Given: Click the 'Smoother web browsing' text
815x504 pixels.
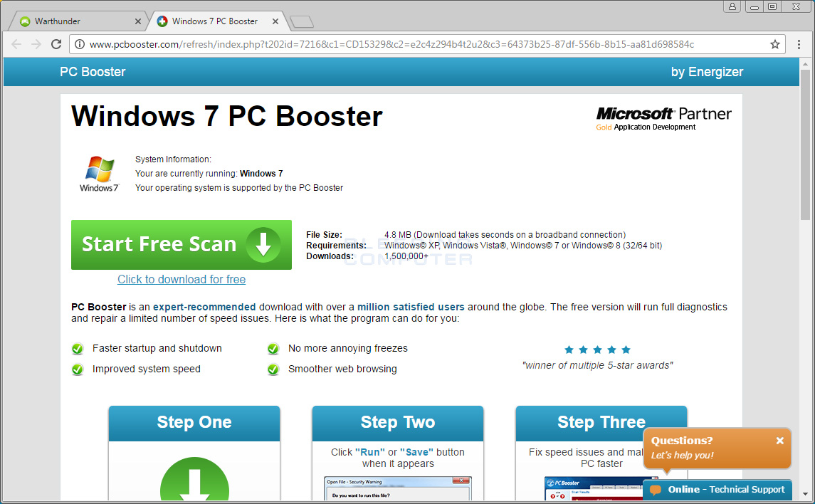Looking at the screenshot, I should coord(342,369).
